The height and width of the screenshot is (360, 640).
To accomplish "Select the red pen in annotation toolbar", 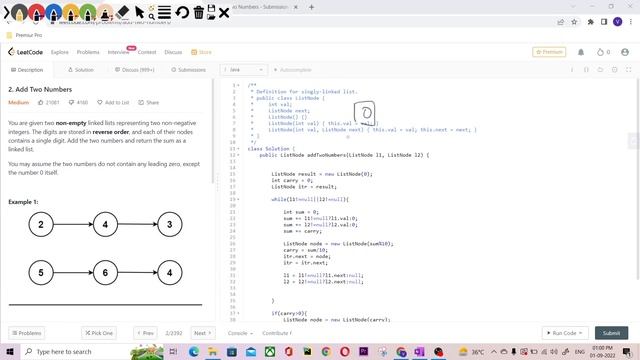I will (x=36, y=13).
